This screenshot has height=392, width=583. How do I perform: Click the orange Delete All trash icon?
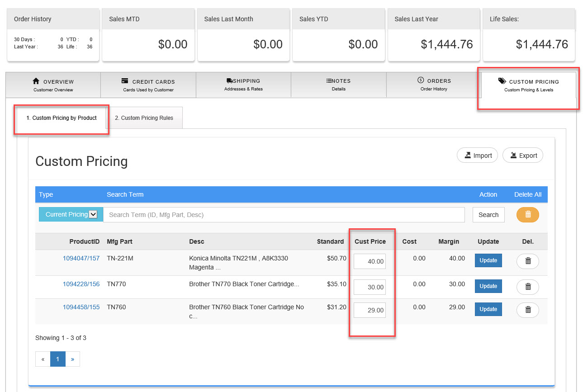pyautogui.click(x=527, y=215)
